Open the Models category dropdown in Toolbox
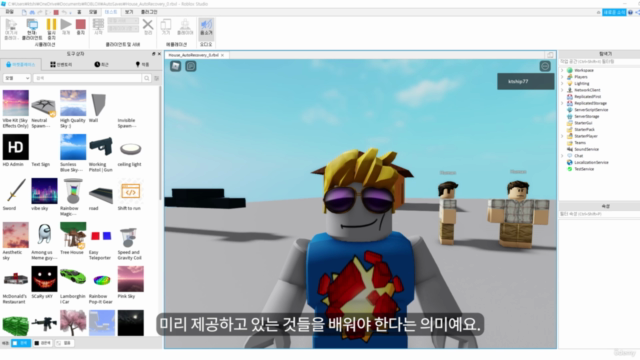This screenshot has width=640, height=360. click(17, 78)
